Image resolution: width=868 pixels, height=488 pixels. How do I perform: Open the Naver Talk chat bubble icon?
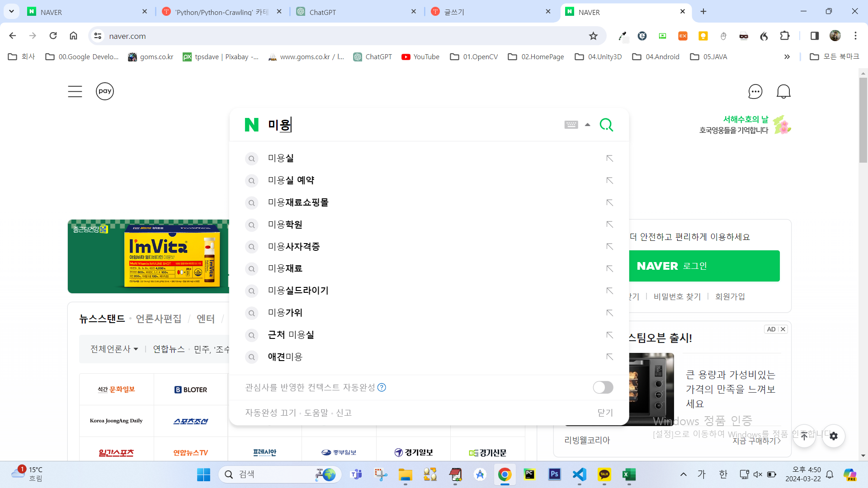pos(755,92)
